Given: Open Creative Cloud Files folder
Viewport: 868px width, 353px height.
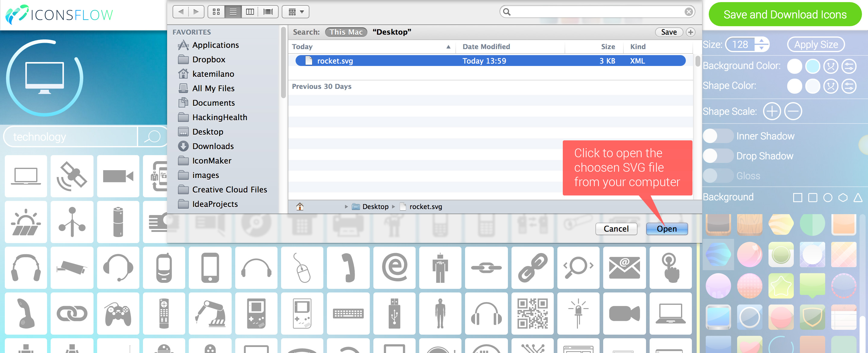Looking at the screenshot, I should 230,189.
